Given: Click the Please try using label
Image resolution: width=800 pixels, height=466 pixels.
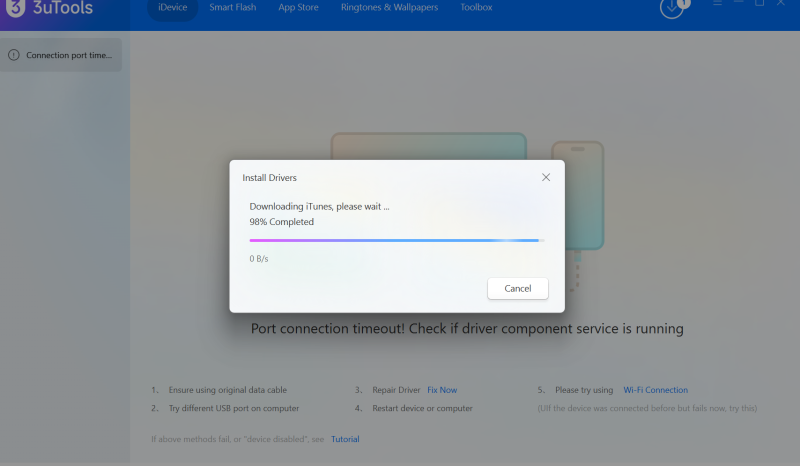Looking at the screenshot, I should tap(584, 390).
